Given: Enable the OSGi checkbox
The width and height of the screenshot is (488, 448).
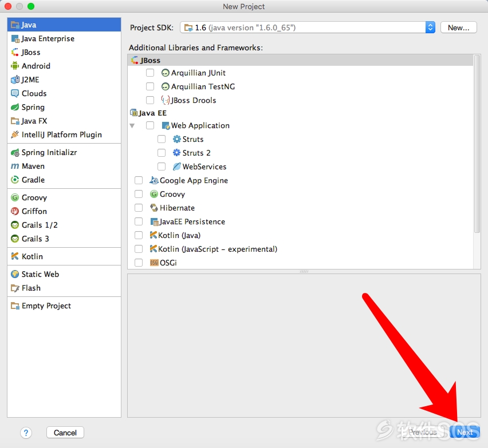Looking at the screenshot, I should click(139, 263).
